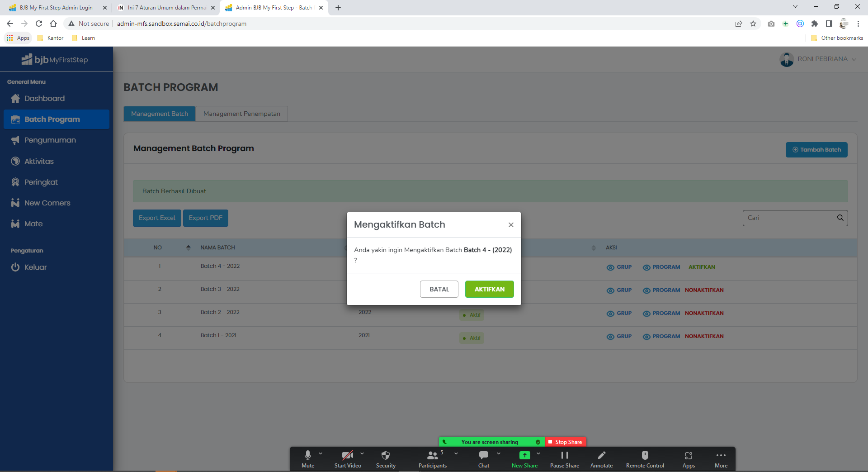Start Video in the Zoom toolbar
Viewport: 868px width, 472px height.
[348, 459]
